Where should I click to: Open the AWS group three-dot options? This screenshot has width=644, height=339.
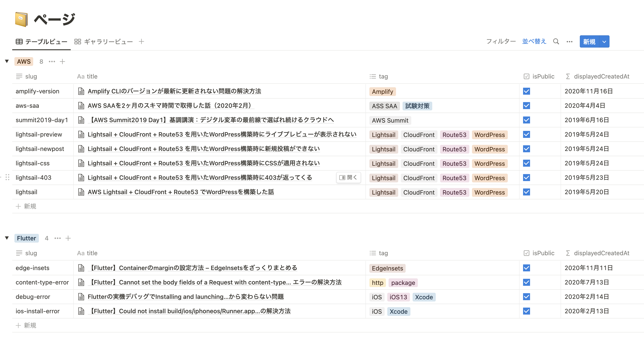pyautogui.click(x=52, y=62)
